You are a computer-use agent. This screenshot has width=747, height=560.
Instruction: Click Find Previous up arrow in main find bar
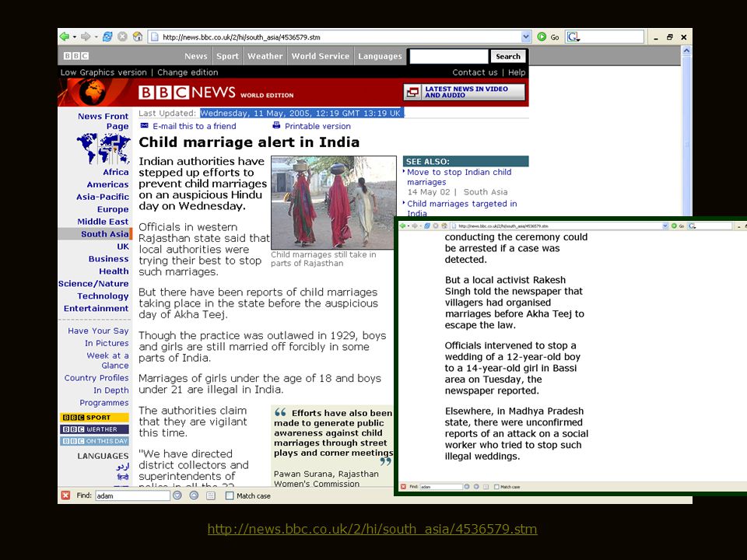click(194, 495)
